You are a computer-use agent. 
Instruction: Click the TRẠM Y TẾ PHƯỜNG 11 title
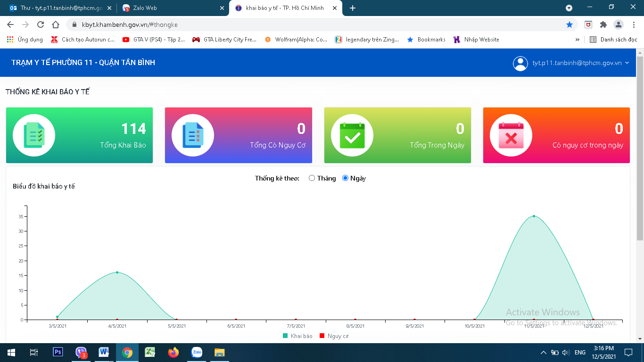(83, 63)
